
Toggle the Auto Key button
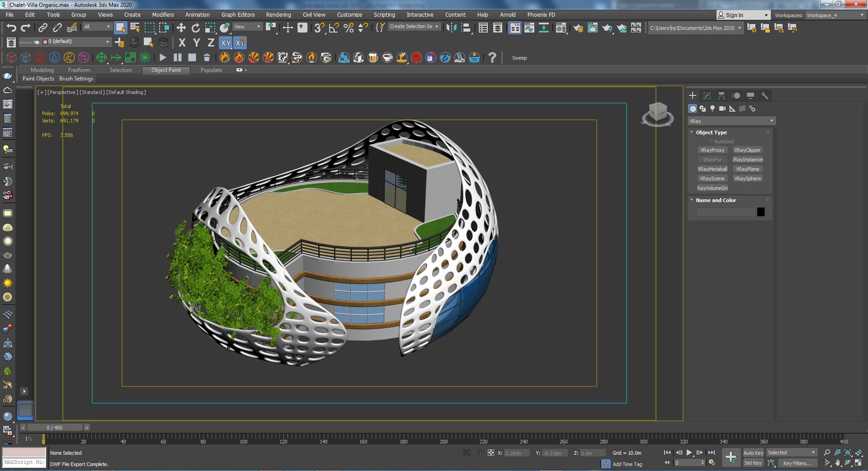click(x=753, y=452)
